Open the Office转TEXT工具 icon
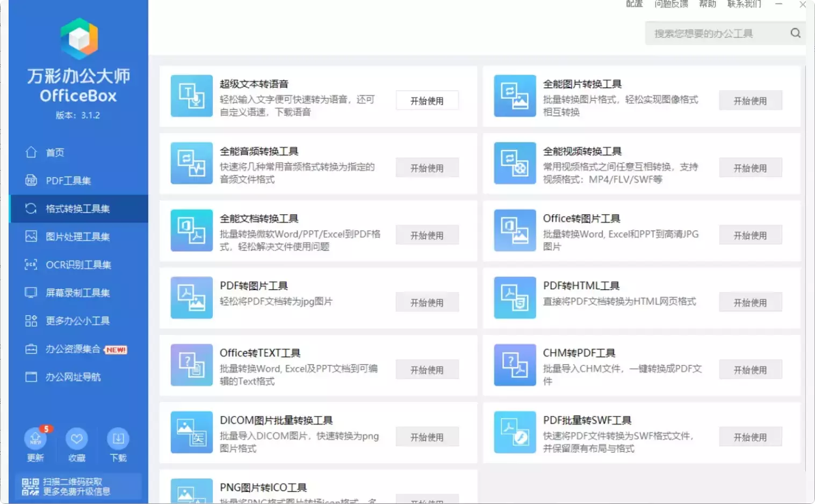Viewport: 815px width, 504px height. [191, 366]
